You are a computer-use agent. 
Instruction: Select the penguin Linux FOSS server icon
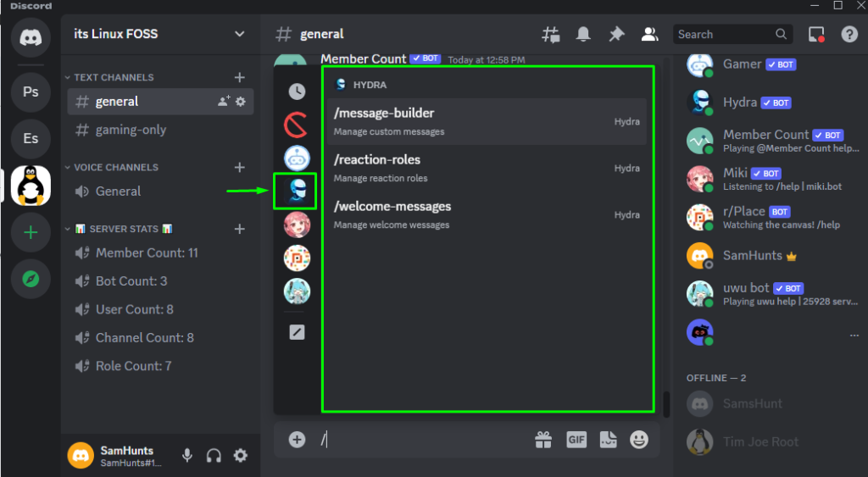click(31, 186)
